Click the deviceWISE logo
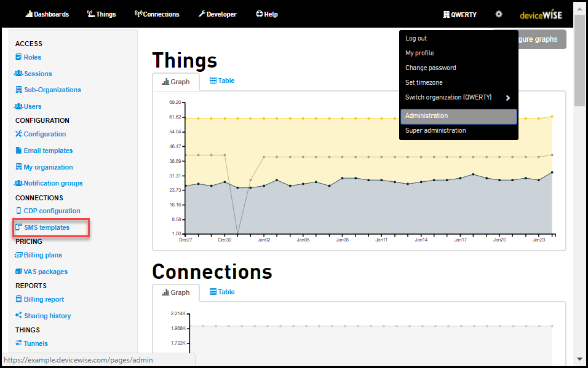 (541, 15)
